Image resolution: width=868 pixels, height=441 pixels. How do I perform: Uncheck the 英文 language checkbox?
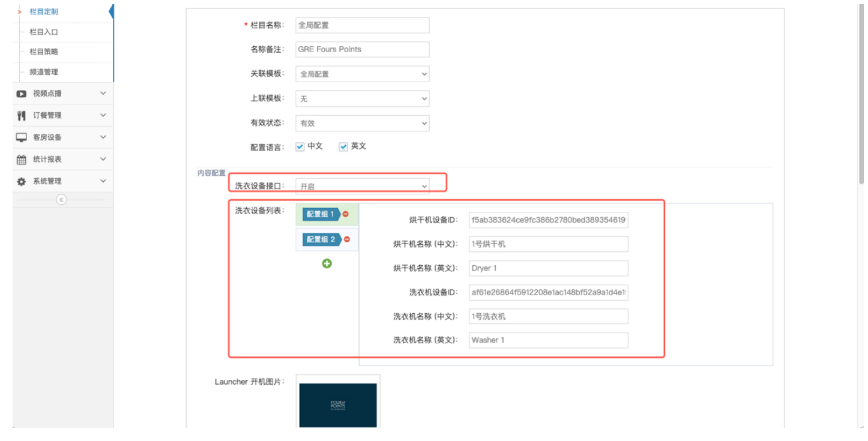[343, 147]
